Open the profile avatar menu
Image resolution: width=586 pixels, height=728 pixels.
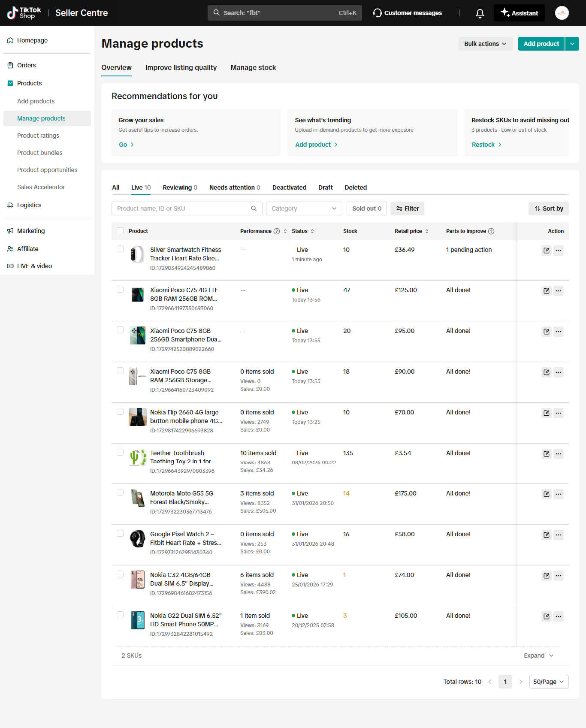(562, 13)
